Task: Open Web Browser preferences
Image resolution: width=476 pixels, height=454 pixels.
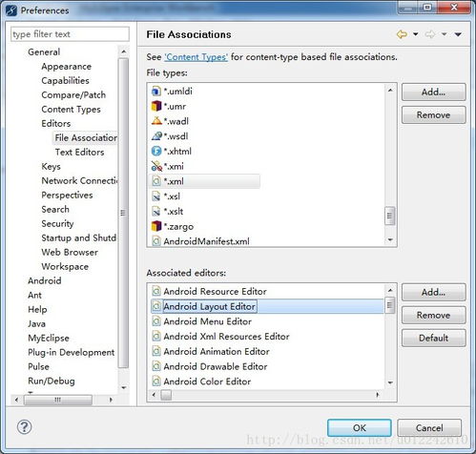Action: [x=70, y=252]
